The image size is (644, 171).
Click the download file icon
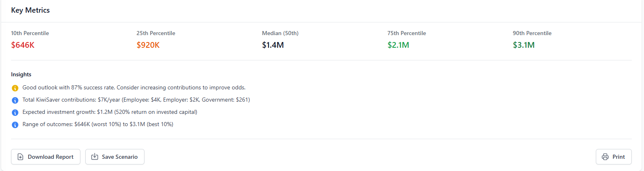click(x=20, y=157)
